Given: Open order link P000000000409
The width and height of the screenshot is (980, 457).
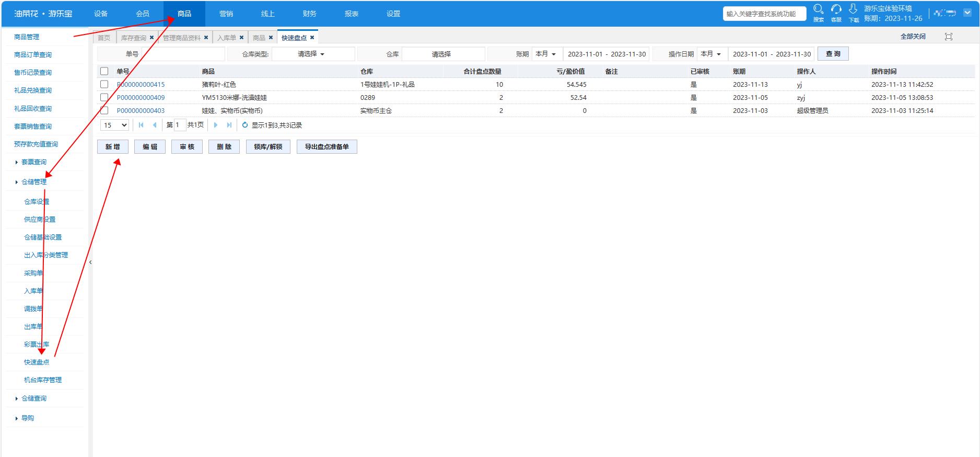Looking at the screenshot, I should 141,97.
